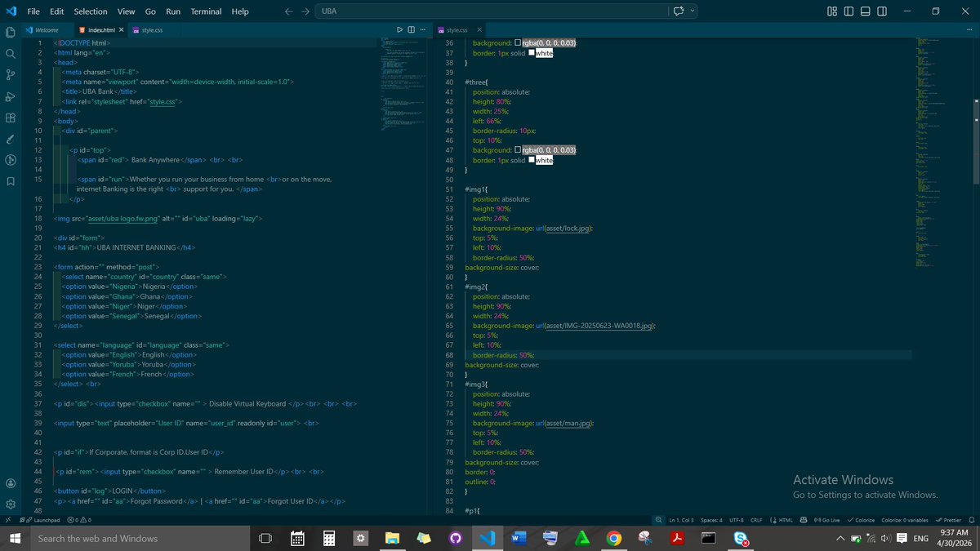This screenshot has width=980, height=551.
Task: Open color picker for rgba swatch on line 47
Action: click(518, 150)
